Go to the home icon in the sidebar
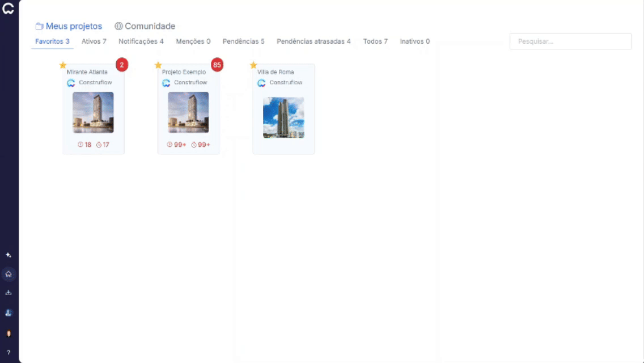Image resolution: width=644 pixels, height=363 pixels. [8, 274]
